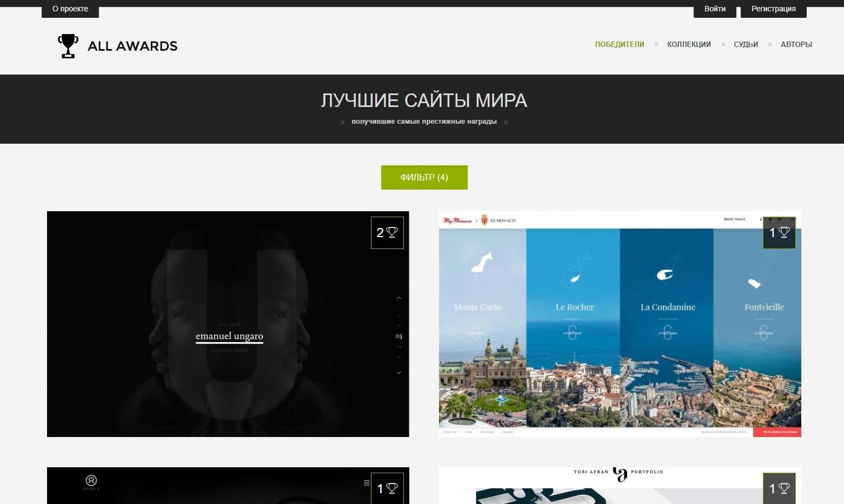Select the АВТОРЫ navigation item
Screen dimensions: 844x504
coord(796,44)
